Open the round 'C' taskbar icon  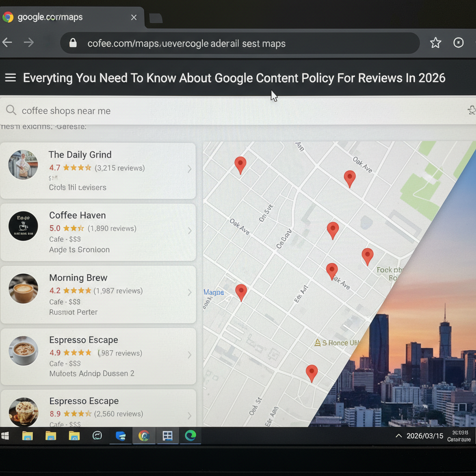(97, 436)
